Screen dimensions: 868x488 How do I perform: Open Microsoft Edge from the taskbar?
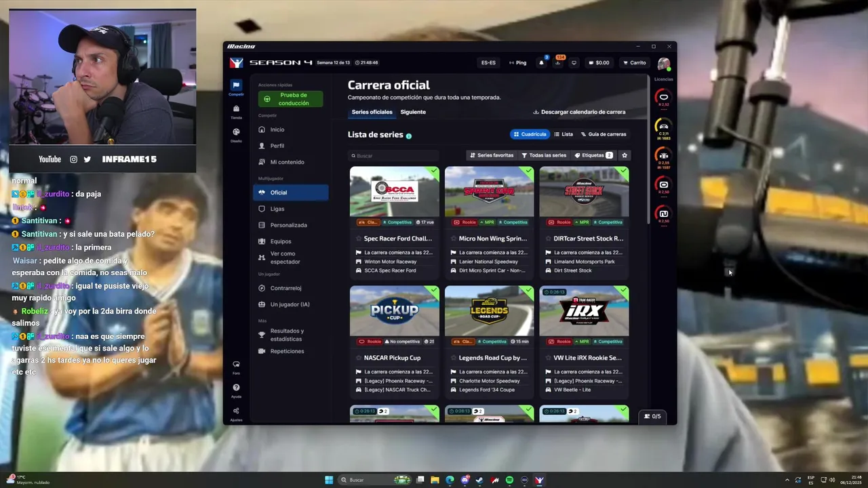point(450,480)
